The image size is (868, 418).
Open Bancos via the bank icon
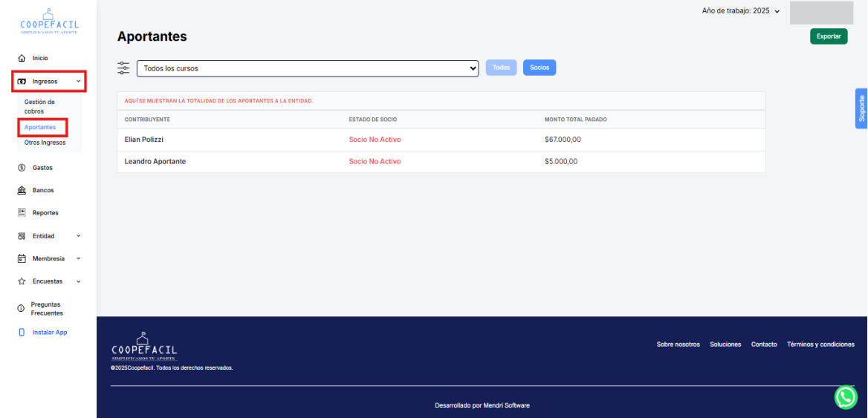click(x=22, y=190)
